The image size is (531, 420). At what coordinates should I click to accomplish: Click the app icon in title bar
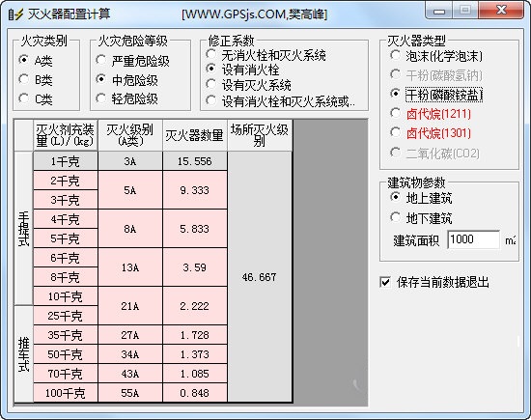click(15, 14)
